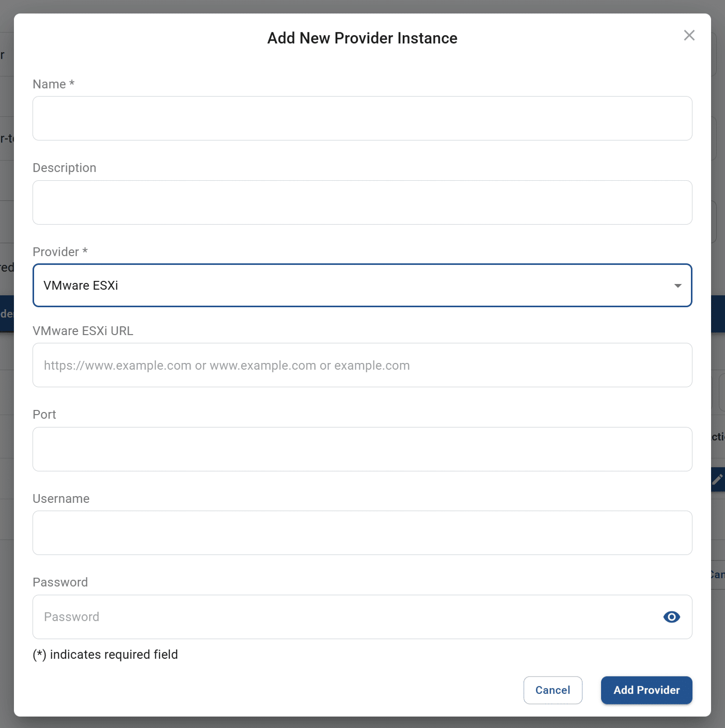Select the VMware ESXi provider combo box
725x728 pixels.
click(362, 285)
